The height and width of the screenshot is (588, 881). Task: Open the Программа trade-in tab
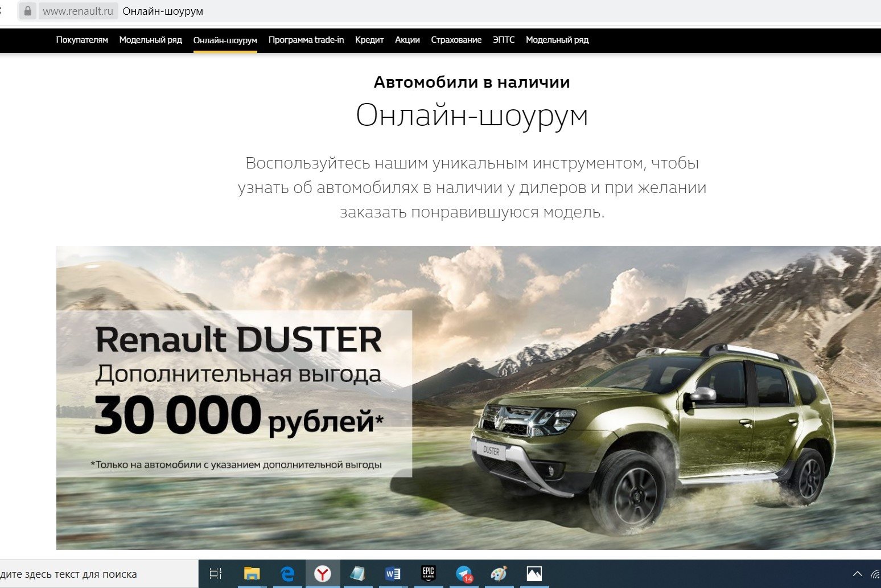pyautogui.click(x=306, y=40)
